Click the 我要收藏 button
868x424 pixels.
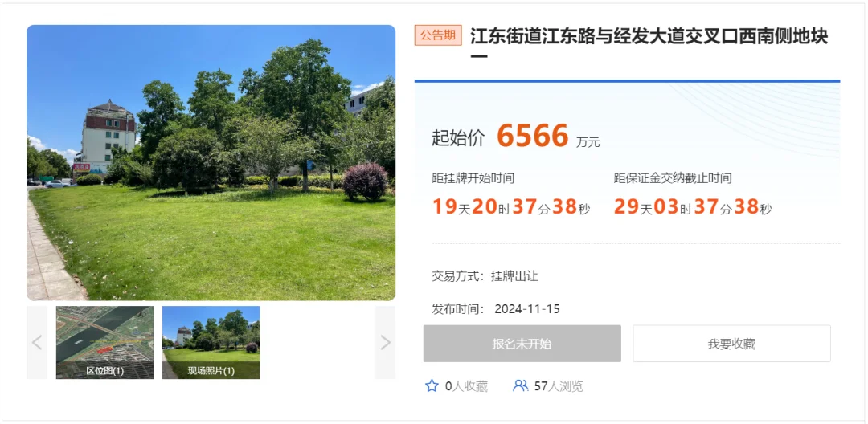[732, 344]
